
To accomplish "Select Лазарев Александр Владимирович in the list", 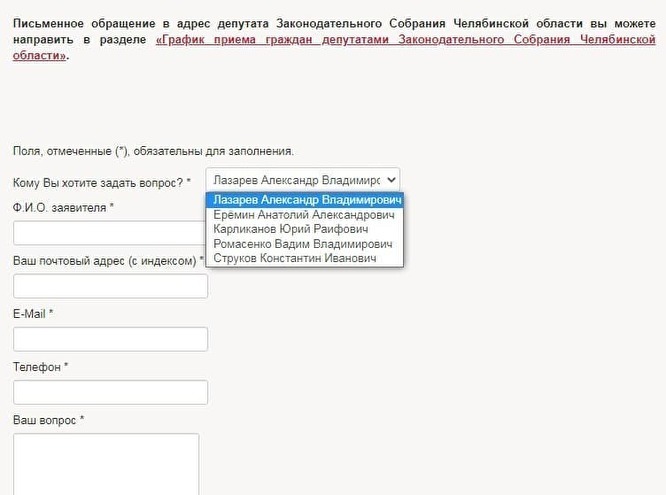I will click(x=304, y=199).
